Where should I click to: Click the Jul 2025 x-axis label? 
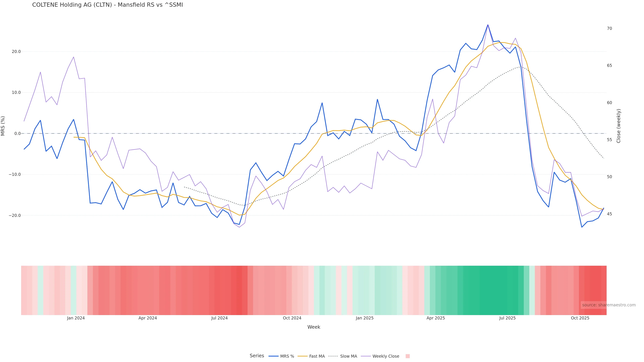(507, 318)
